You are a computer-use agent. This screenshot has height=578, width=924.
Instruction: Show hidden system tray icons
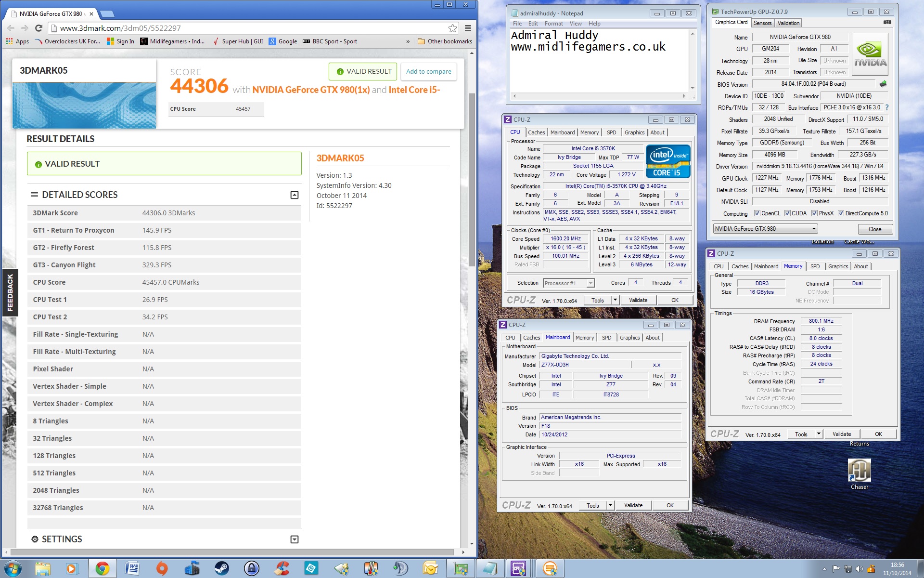point(824,569)
